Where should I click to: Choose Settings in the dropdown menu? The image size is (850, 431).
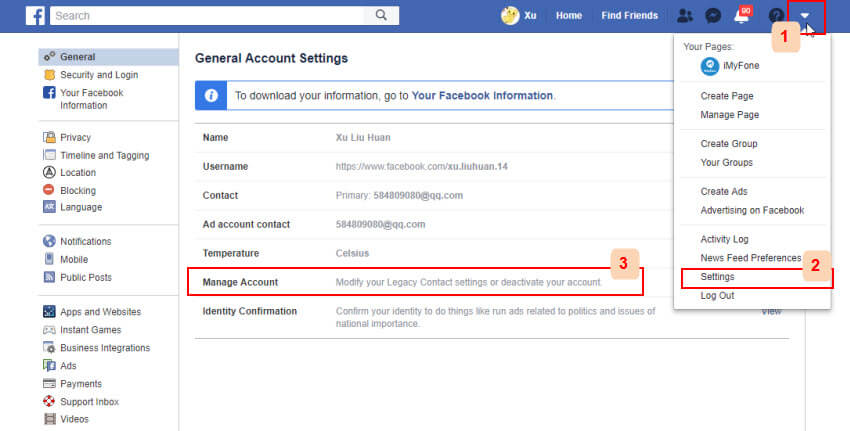(x=717, y=277)
